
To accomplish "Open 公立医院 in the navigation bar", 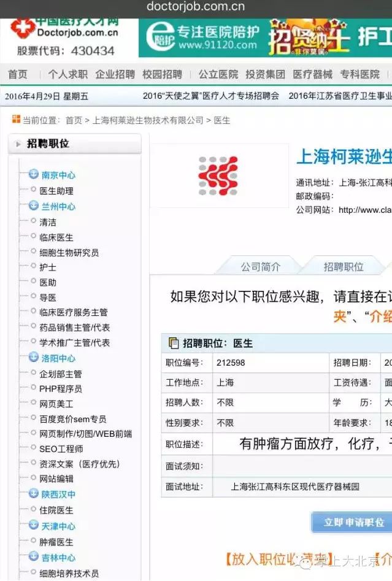I will coord(218,74).
